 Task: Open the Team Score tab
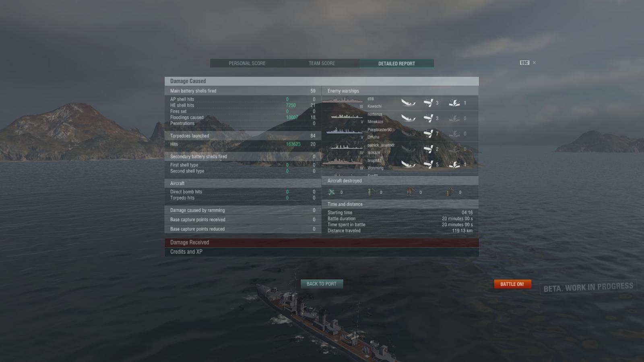(322, 64)
